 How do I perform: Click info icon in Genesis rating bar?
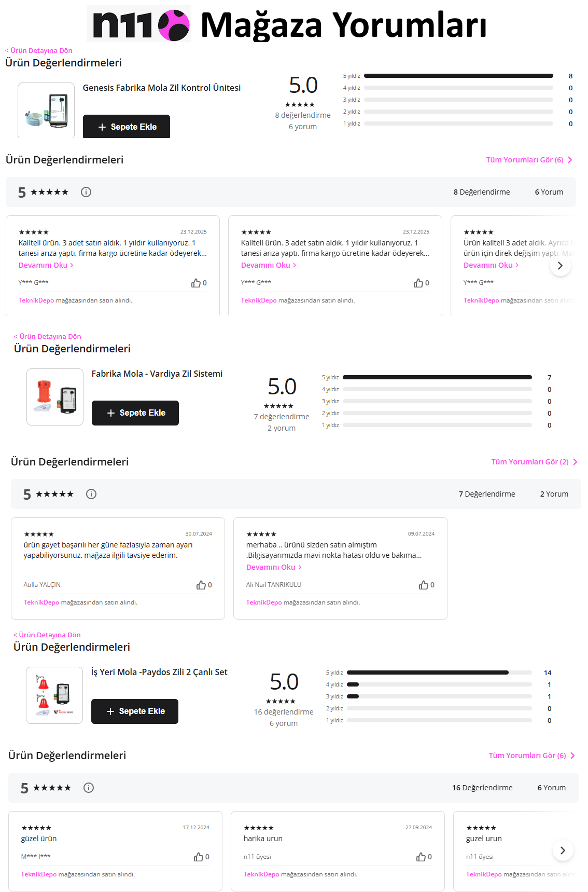pyautogui.click(x=86, y=192)
